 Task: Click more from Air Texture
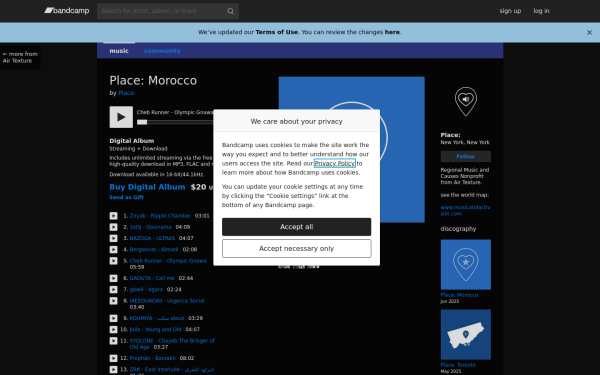20,57
